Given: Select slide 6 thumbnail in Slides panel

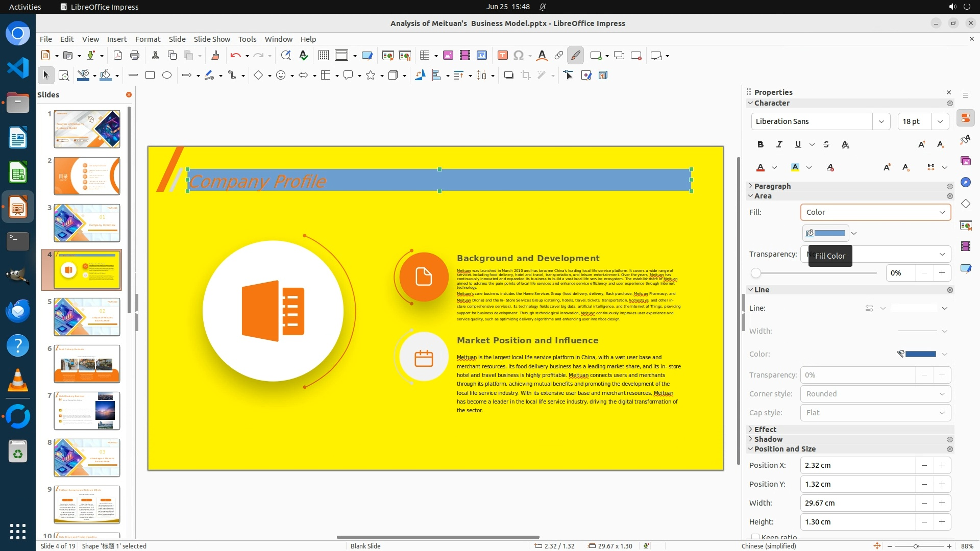Looking at the screenshot, I should point(87,364).
